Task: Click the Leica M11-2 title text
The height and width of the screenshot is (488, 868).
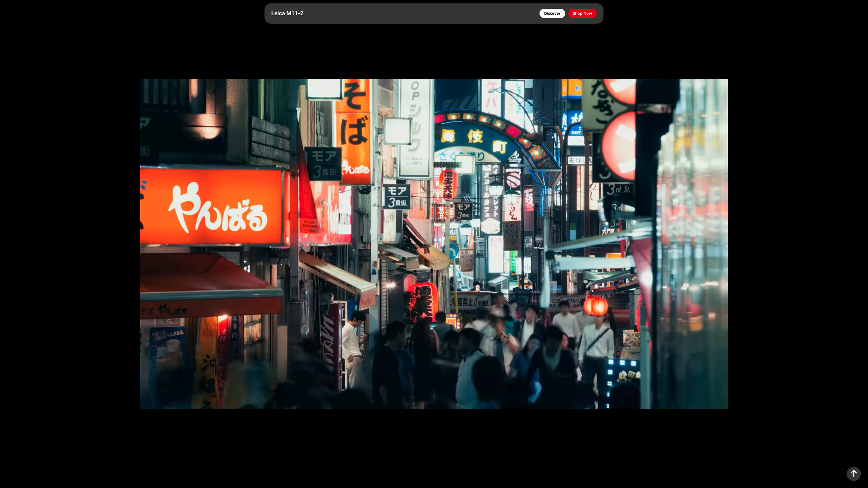Action: (x=287, y=13)
